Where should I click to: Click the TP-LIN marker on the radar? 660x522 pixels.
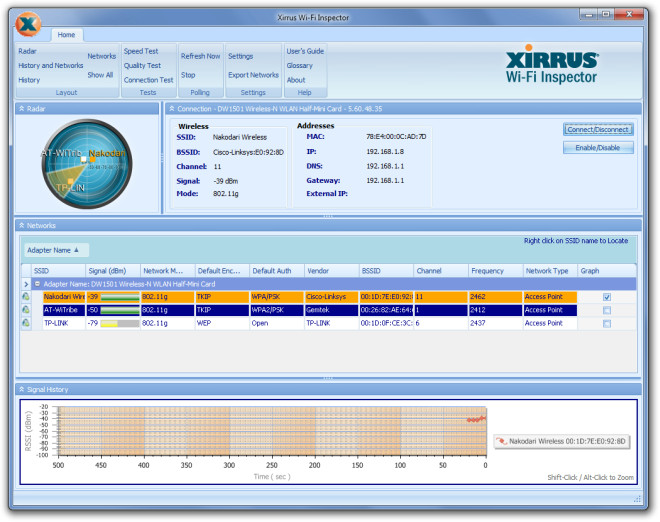[70, 181]
